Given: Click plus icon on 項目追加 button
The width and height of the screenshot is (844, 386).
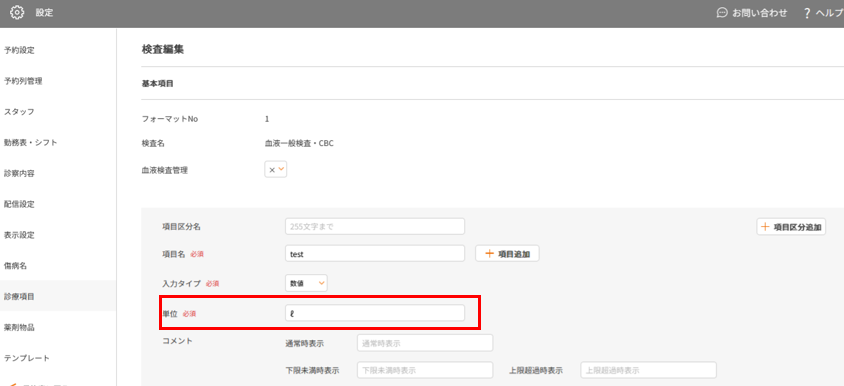Looking at the screenshot, I should 489,254.
